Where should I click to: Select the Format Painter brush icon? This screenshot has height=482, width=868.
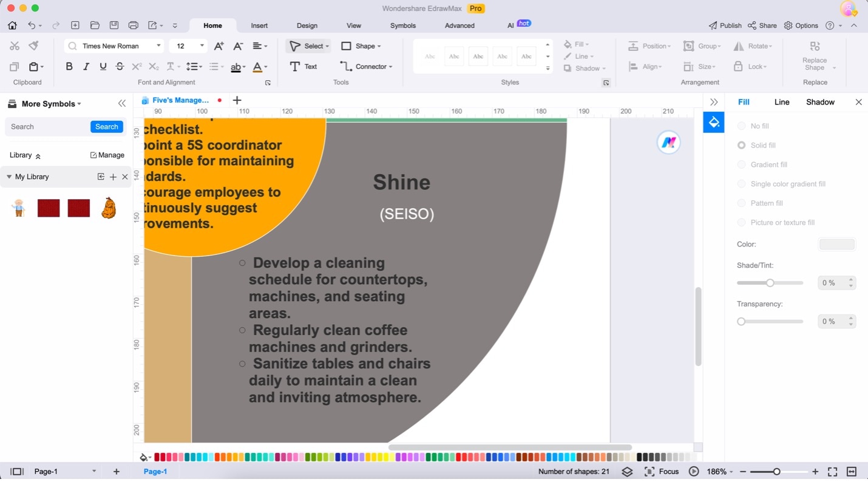[x=34, y=46]
